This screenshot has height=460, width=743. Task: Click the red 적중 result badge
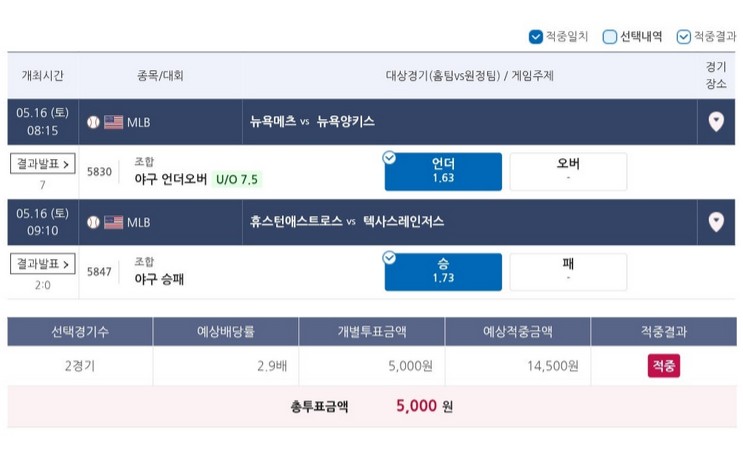point(663,366)
